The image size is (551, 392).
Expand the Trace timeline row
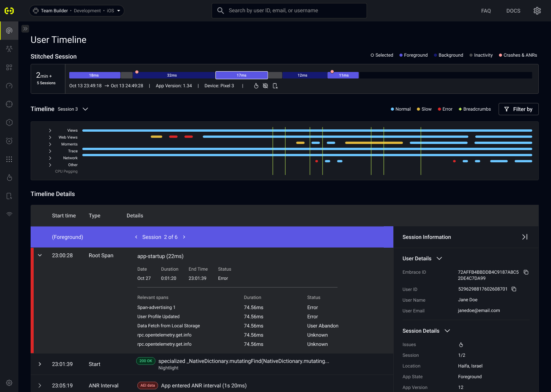tap(50, 151)
